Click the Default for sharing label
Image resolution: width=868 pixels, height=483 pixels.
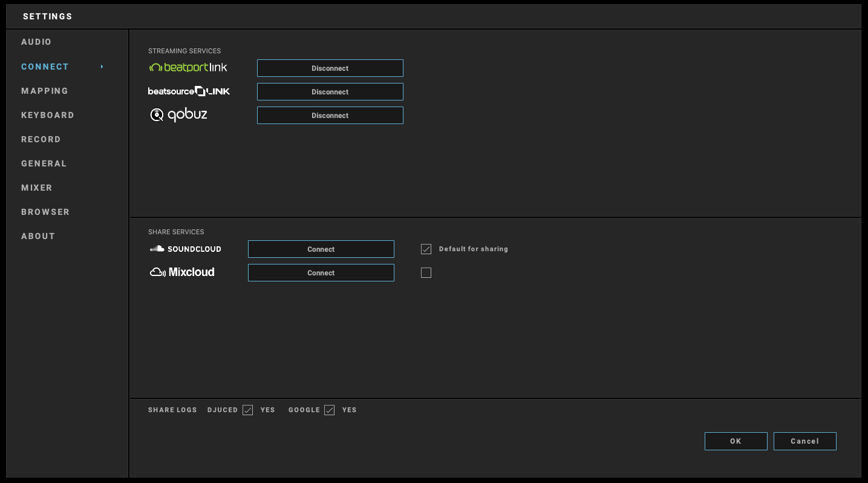[474, 249]
